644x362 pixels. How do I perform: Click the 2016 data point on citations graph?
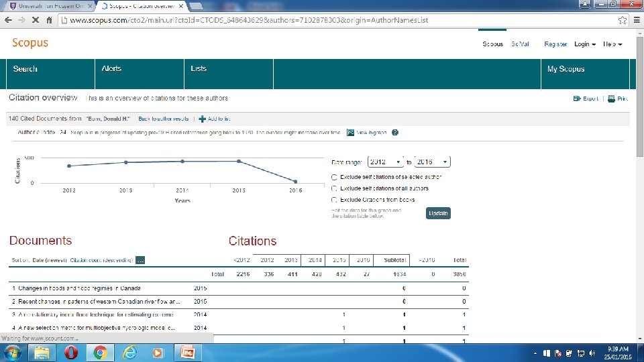click(x=295, y=182)
